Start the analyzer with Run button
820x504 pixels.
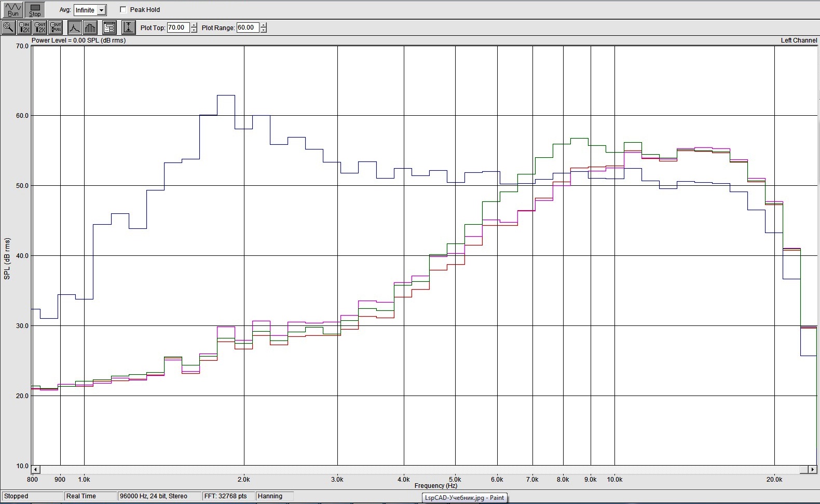[x=13, y=9]
